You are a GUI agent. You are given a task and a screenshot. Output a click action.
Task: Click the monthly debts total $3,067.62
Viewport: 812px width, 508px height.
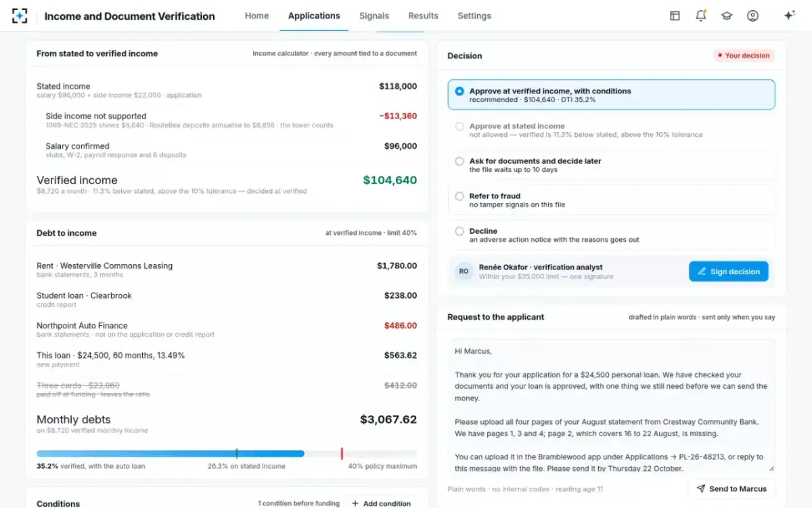388,419
